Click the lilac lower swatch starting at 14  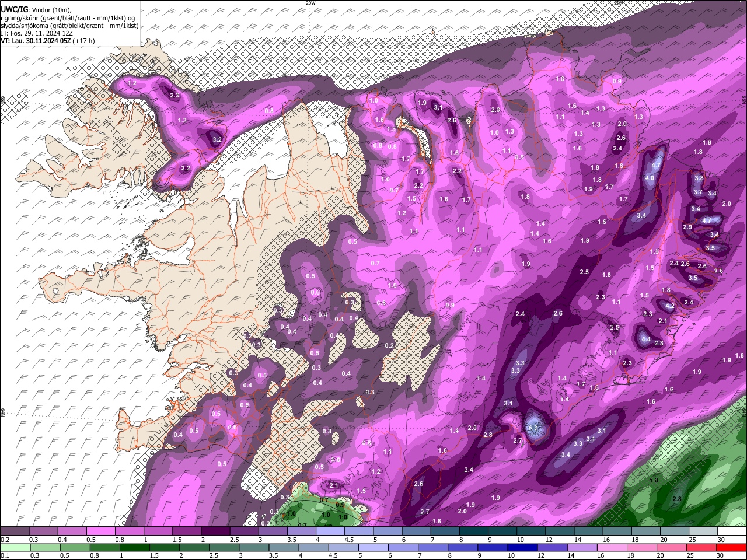coord(582,547)
